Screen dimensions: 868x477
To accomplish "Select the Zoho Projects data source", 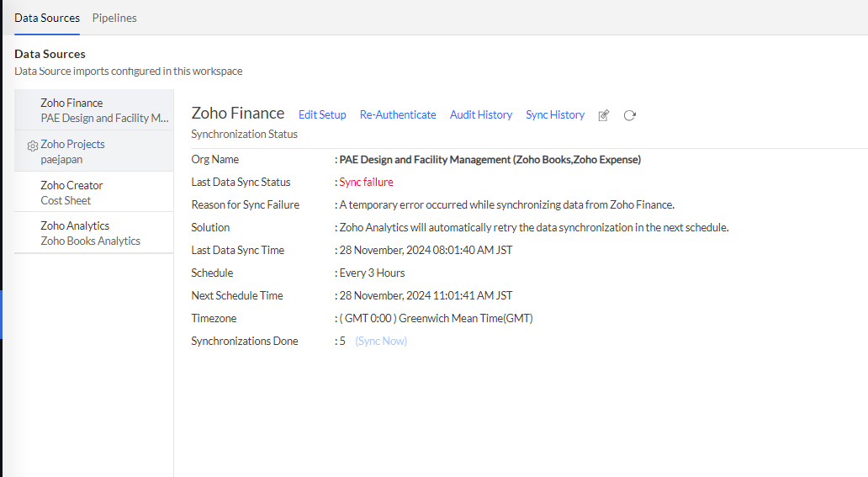I will tap(94, 151).
